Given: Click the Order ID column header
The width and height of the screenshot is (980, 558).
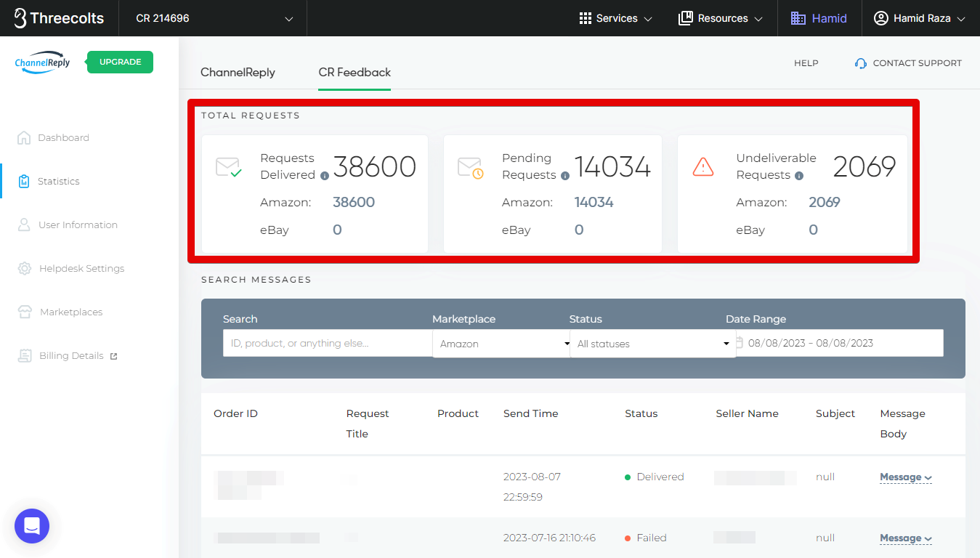Looking at the screenshot, I should 235,413.
